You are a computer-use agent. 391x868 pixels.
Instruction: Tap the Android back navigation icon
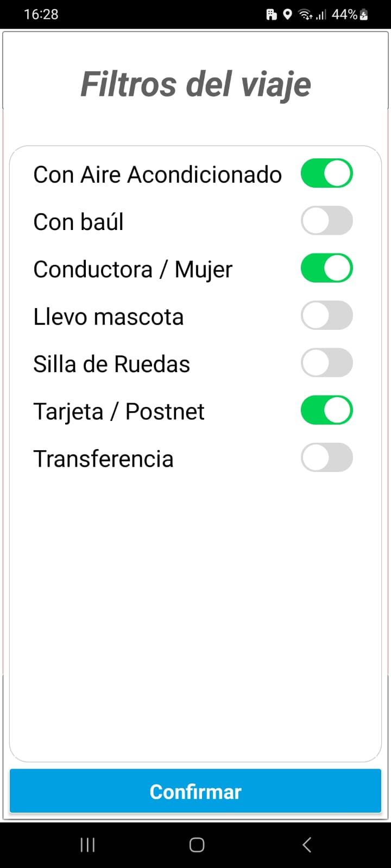click(306, 845)
